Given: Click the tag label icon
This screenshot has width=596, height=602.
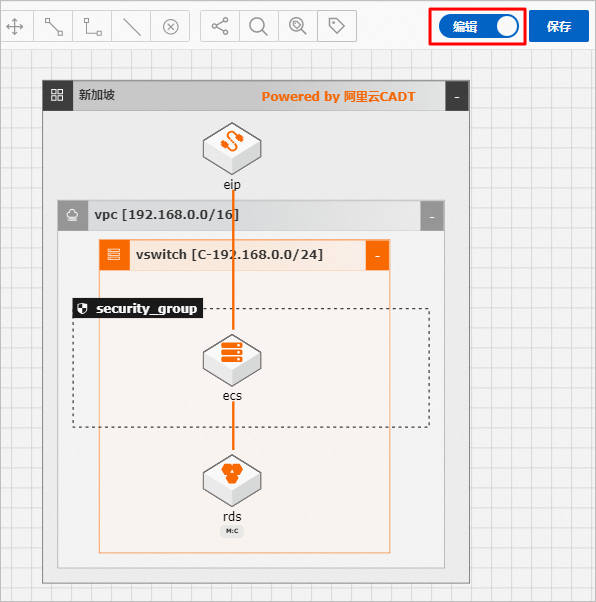Looking at the screenshot, I should pos(336,26).
